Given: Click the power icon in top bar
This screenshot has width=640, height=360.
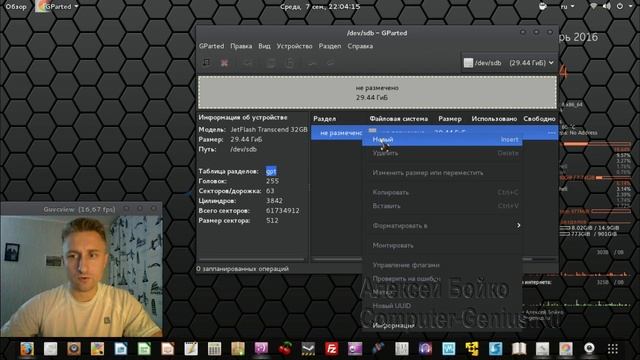Looking at the screenshot, I should [620, 6].
